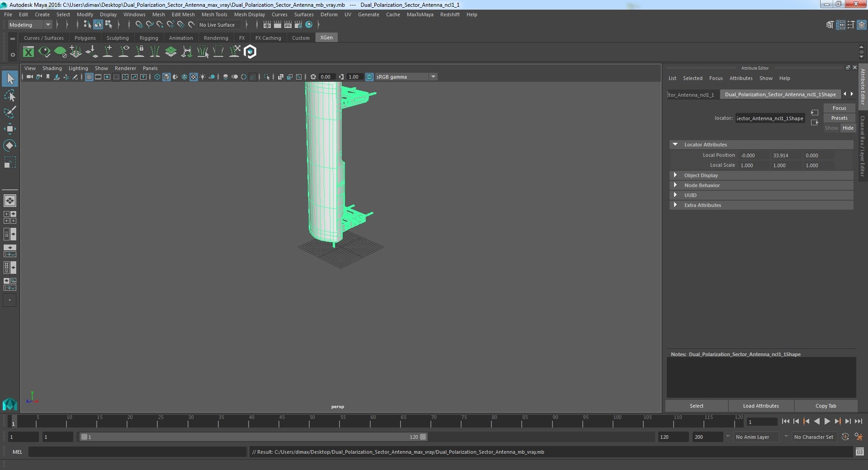The height and width of the screenshot is (470, 868).
Task: Click the time range slider bar
Action: (x=253, y=437)
